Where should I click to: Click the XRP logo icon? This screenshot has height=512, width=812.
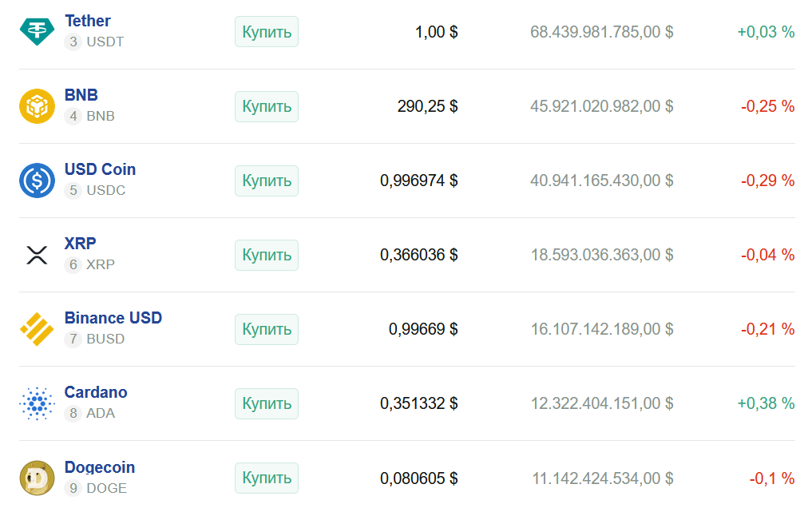pyautogui.click(x=37, y=255)
